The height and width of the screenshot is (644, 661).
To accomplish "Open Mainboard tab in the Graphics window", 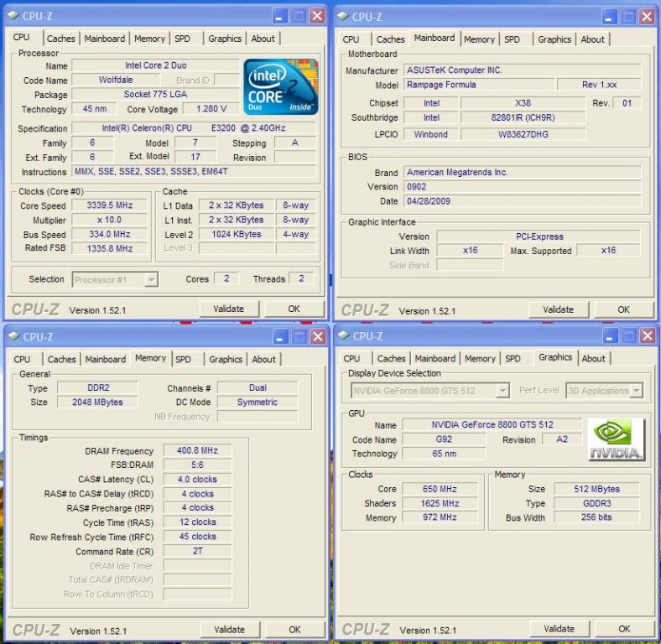I will 435,358.
